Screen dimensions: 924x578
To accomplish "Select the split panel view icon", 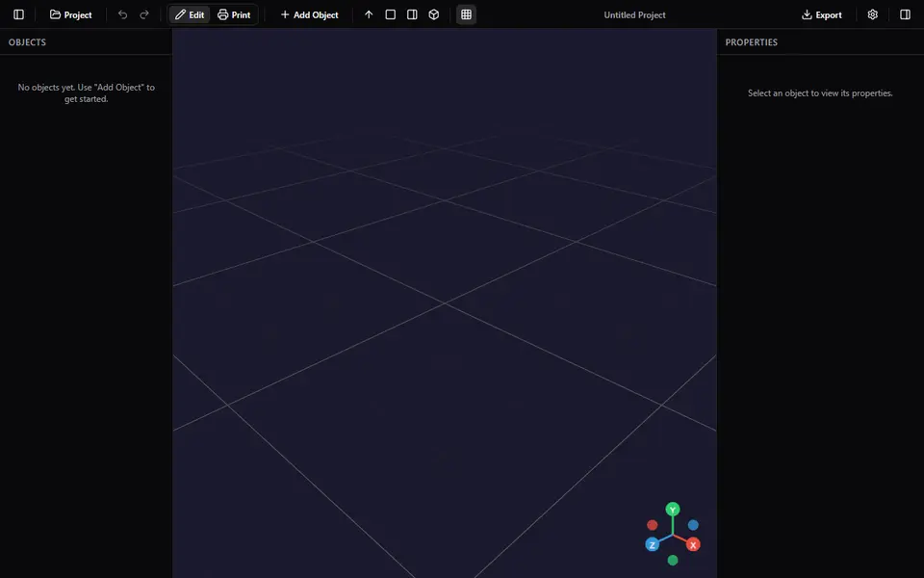I will (x=412, y=14).
